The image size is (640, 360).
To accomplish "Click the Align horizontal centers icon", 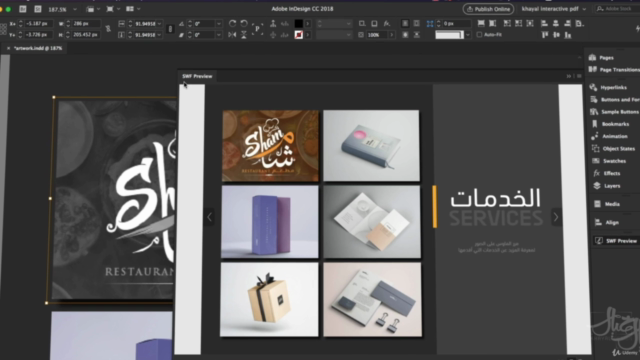I will [x=556, y=24].
